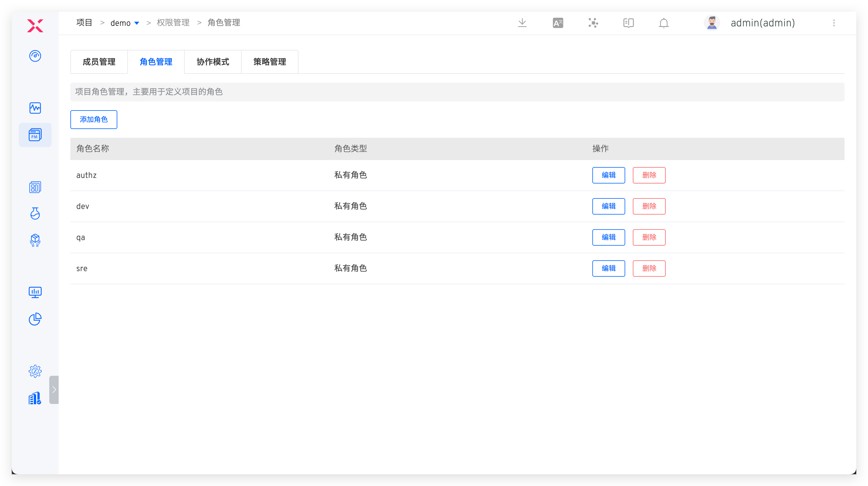The width and height of the screenshot is (868, 486).
Task: Switch to the 策略管理 tab
Action: coord(269,62)
